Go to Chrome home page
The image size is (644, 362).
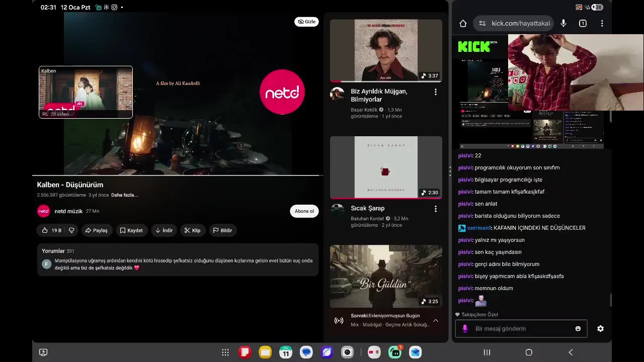pyautogui.click(x=463, y=23)
